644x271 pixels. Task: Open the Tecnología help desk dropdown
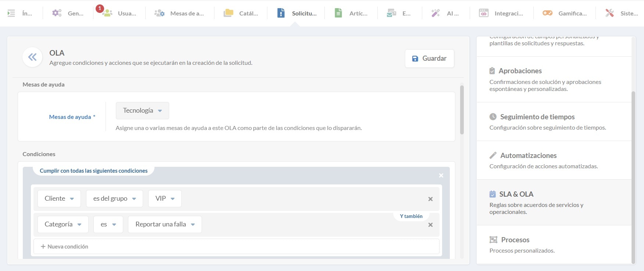pos(142,110)
